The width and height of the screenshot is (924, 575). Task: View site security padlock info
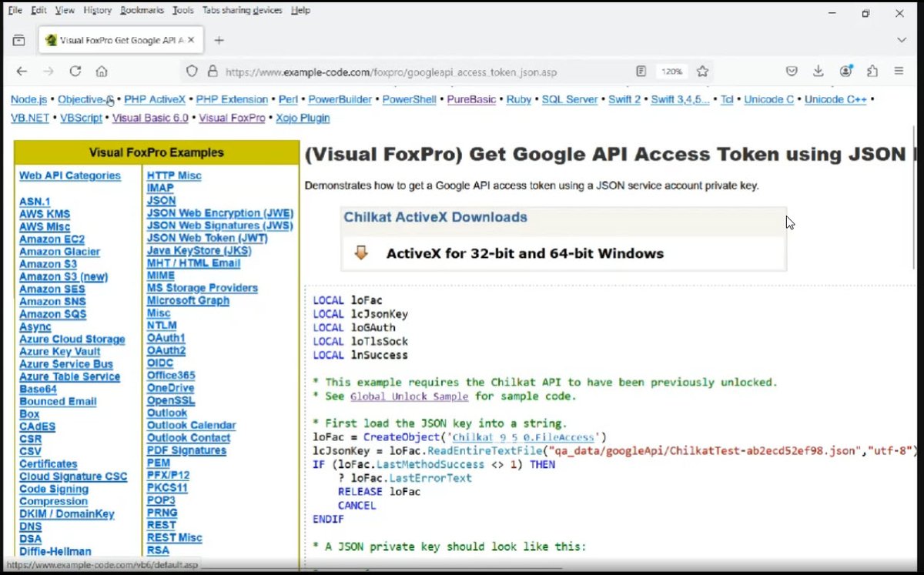coord(212,71)
